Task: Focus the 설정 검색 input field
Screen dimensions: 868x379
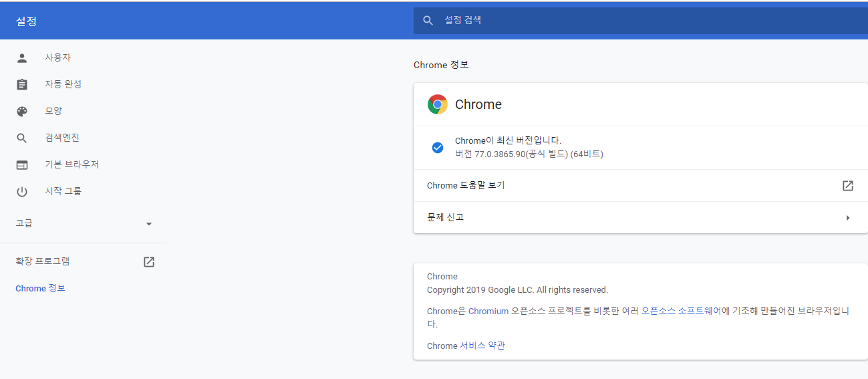Action: 640,21
